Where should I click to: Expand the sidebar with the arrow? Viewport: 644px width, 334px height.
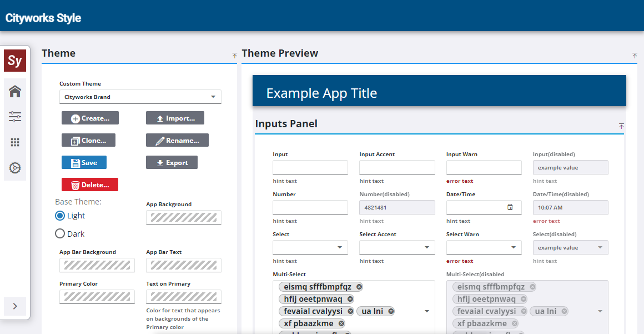15,306
